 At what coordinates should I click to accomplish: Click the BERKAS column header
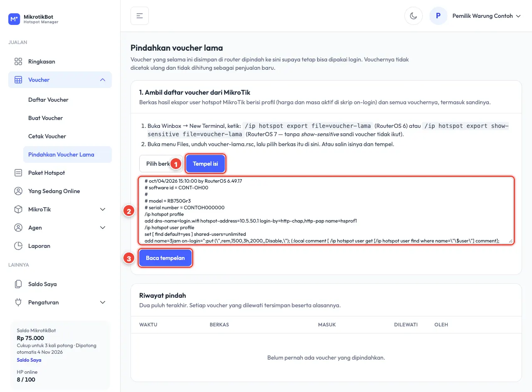pyautogui.click(x=219, y=324)
